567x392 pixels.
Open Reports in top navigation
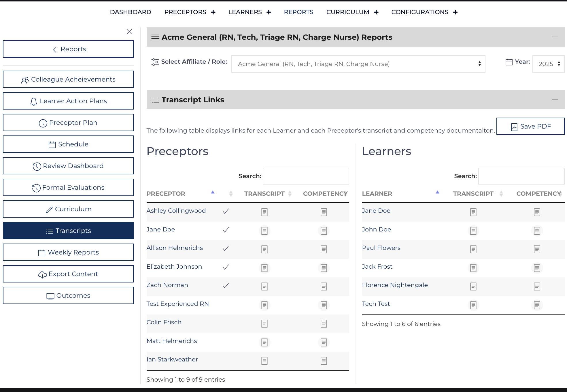[x=298, y=12]
